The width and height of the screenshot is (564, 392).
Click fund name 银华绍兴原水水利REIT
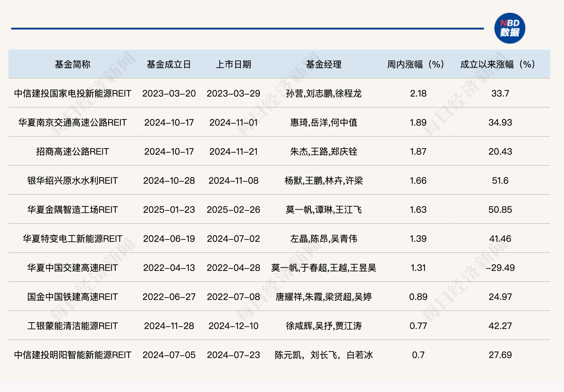[x=73, y=180]
